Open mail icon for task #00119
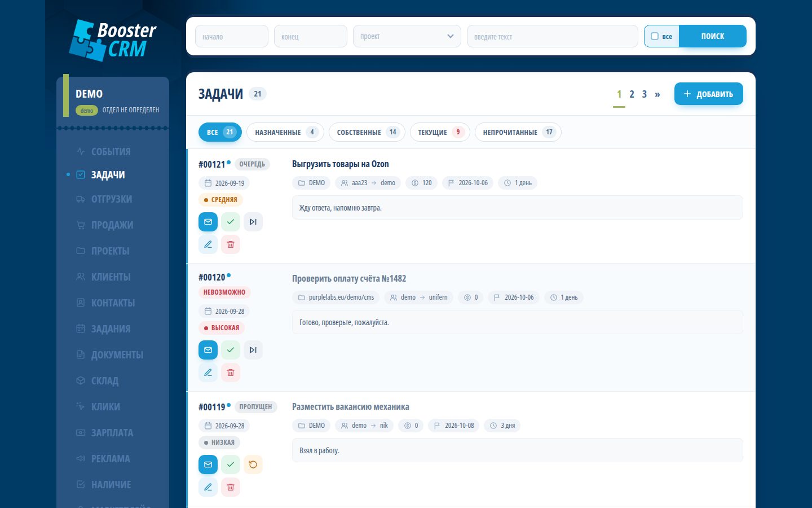This screenshot has height=508, width=812. pos(208,465)
